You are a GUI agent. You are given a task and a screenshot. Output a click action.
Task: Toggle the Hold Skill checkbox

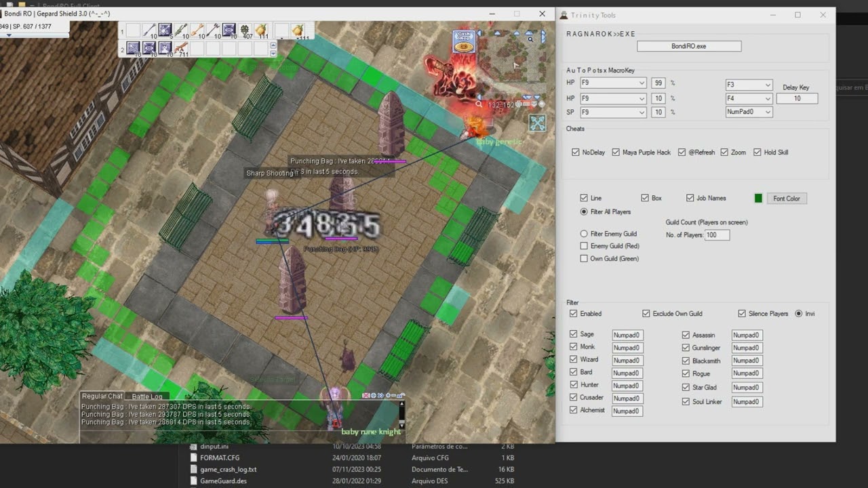[x=757, y=152]
